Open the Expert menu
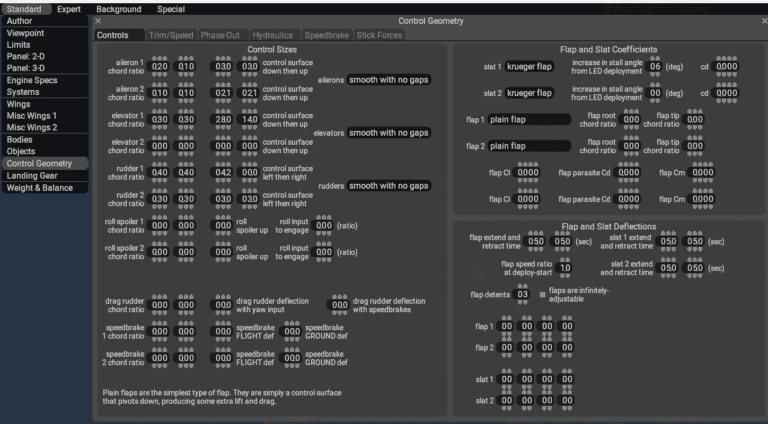768x424 pixels. click(x=69, y=9)
